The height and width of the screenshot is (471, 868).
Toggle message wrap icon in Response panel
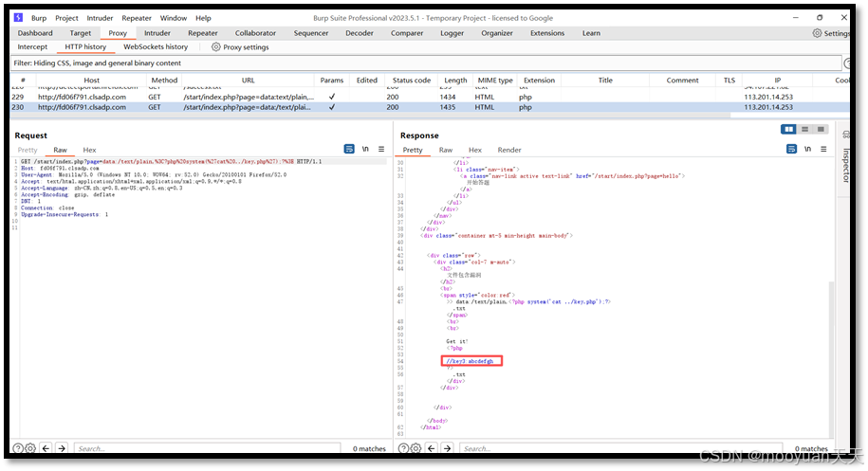tap(791, 150)
